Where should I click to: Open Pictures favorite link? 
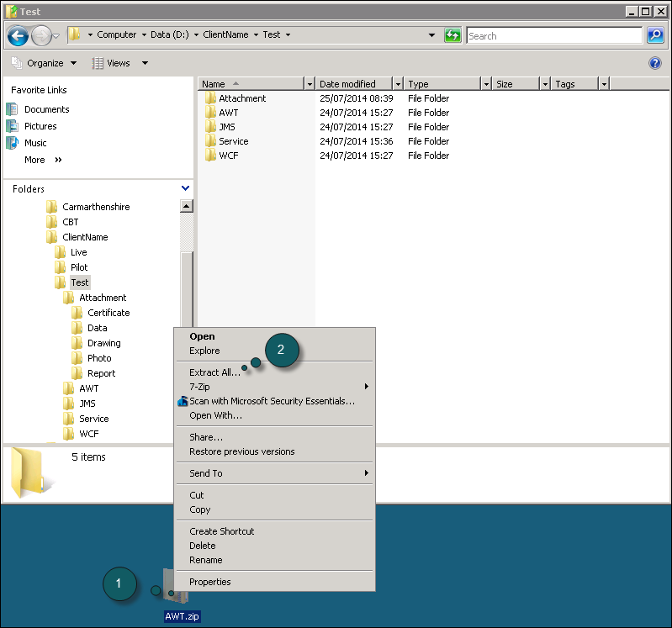point(40,126)
